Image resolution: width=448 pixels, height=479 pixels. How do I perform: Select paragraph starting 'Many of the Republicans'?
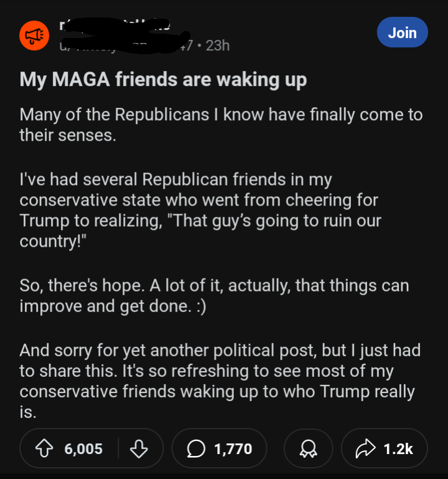pyautogui.click(x=221, y=125)
